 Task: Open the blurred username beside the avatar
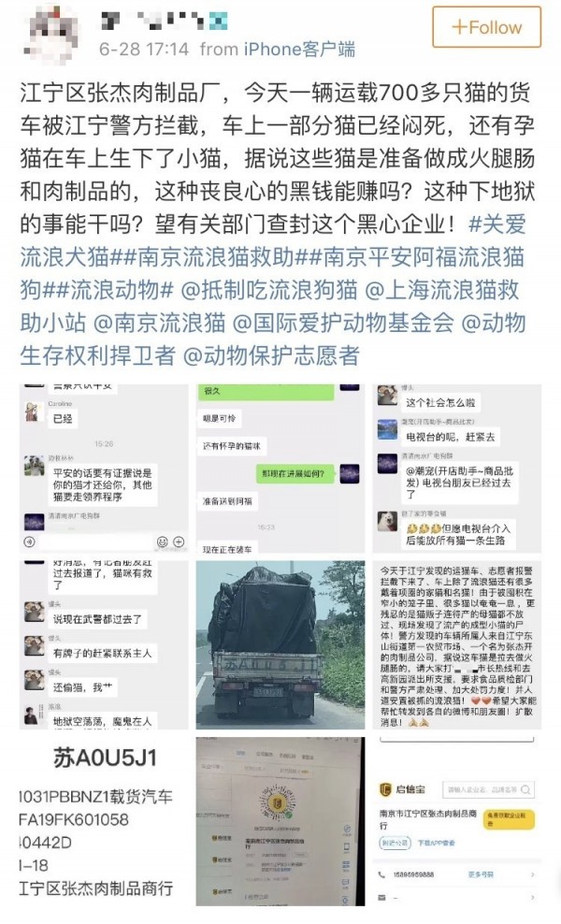click(x=164, y=21)
